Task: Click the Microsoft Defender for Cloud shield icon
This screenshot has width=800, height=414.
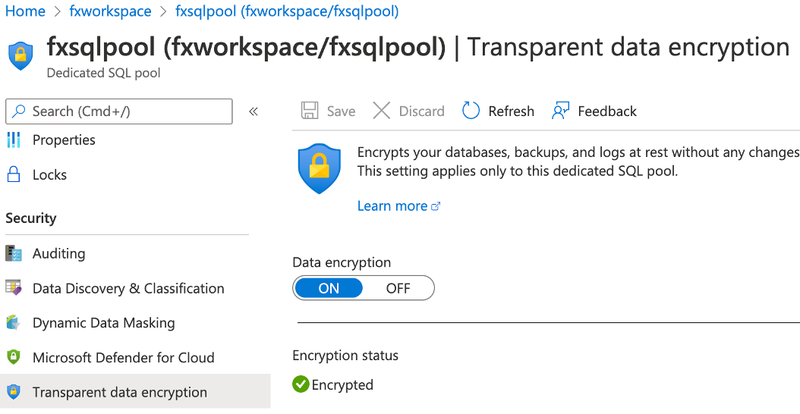Action: 13,357
